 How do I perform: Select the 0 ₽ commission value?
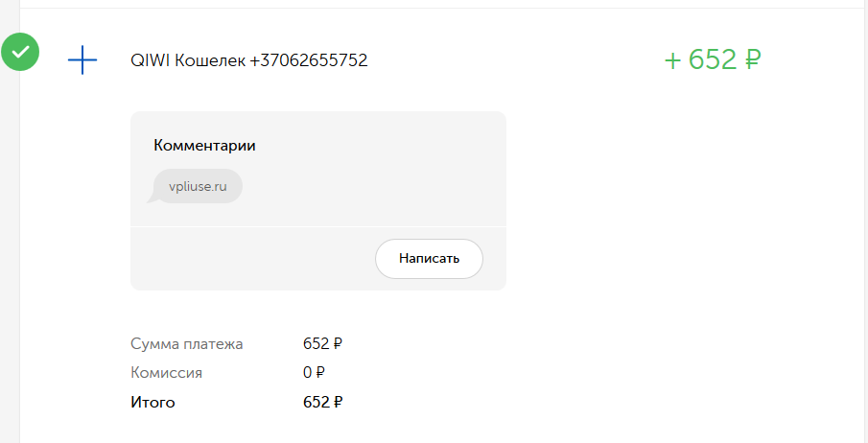coord(314,373)
